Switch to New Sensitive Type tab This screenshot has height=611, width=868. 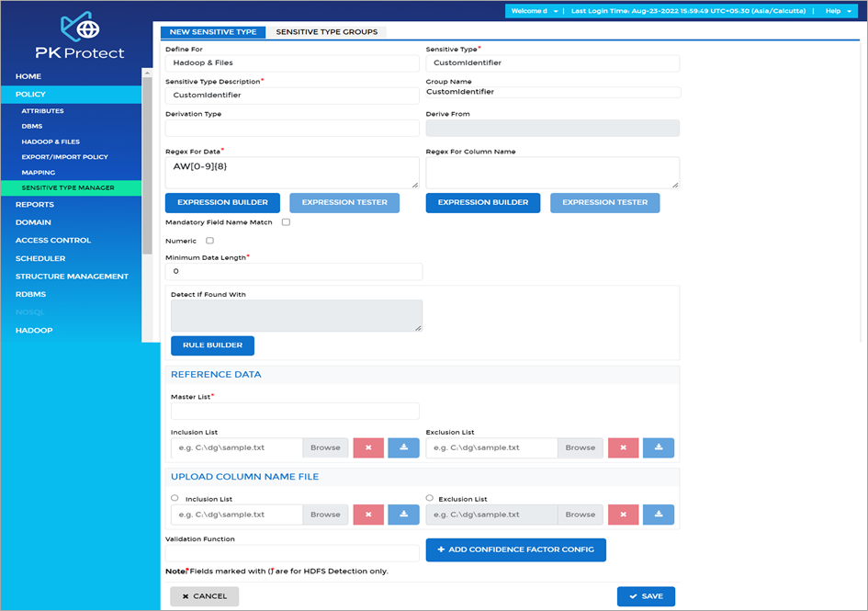click(213, 32)
